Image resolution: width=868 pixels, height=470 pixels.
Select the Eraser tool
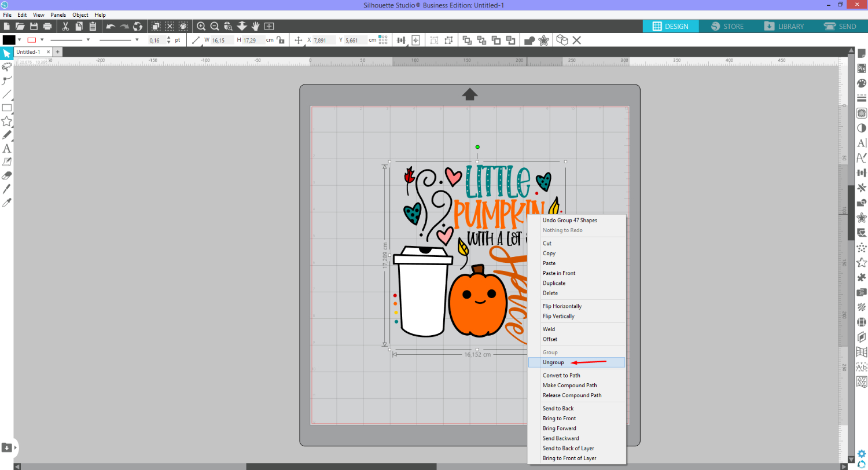[6, 175]
